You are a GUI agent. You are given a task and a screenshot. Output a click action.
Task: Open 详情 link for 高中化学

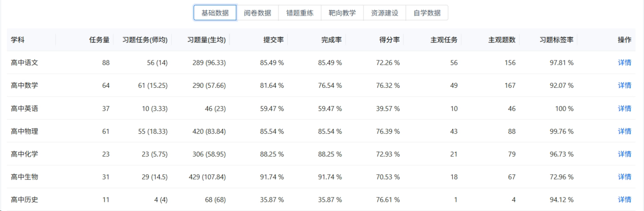625,154
